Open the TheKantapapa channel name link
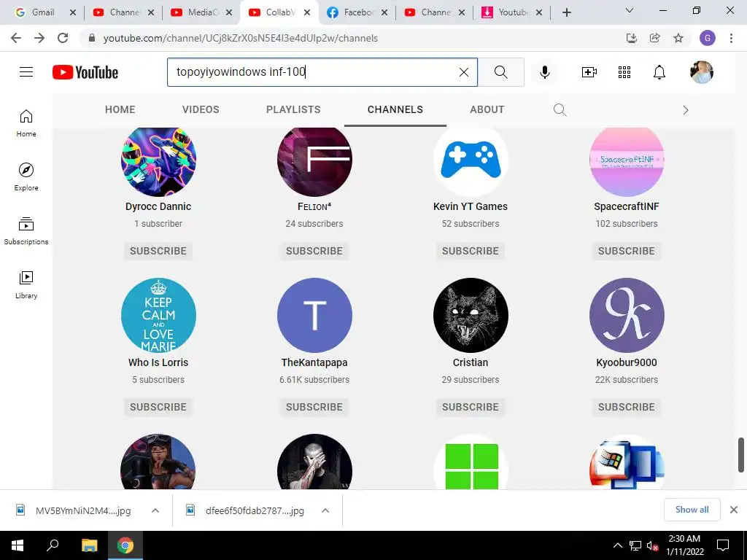 pyautogui.click(x=314, y=362)
